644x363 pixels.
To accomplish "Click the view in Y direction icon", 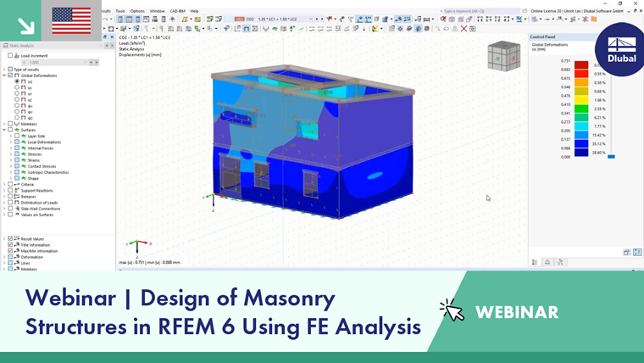I will 489,19.
